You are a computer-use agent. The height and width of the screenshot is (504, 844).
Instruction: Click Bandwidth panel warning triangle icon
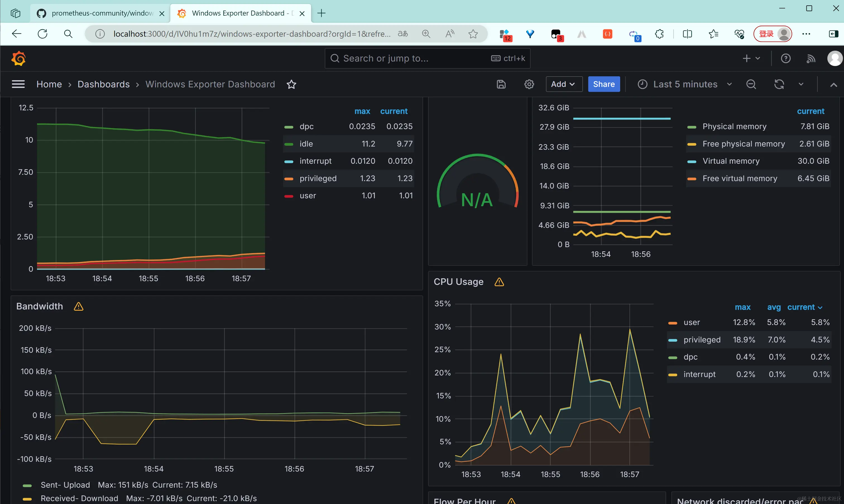(78, 306)
